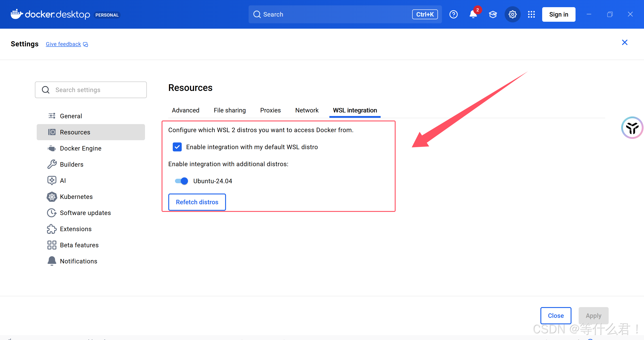This screenshot has height=340, width=644.
Task: Open the apps grid icon
Action: 531,15
